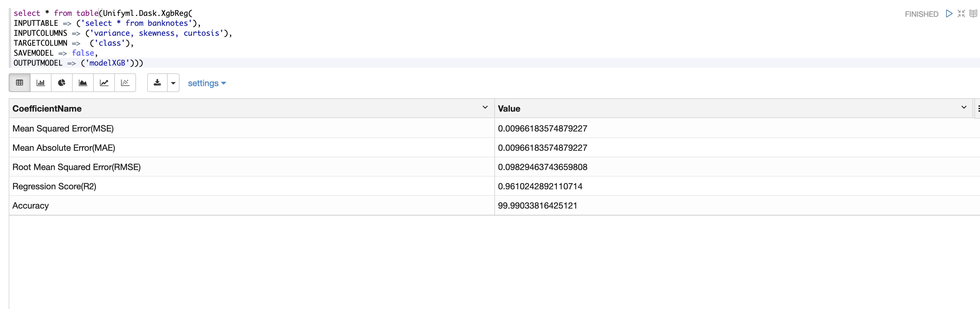
Task: Open CoefficientName column menu
Action: click(x=485, y=108)
